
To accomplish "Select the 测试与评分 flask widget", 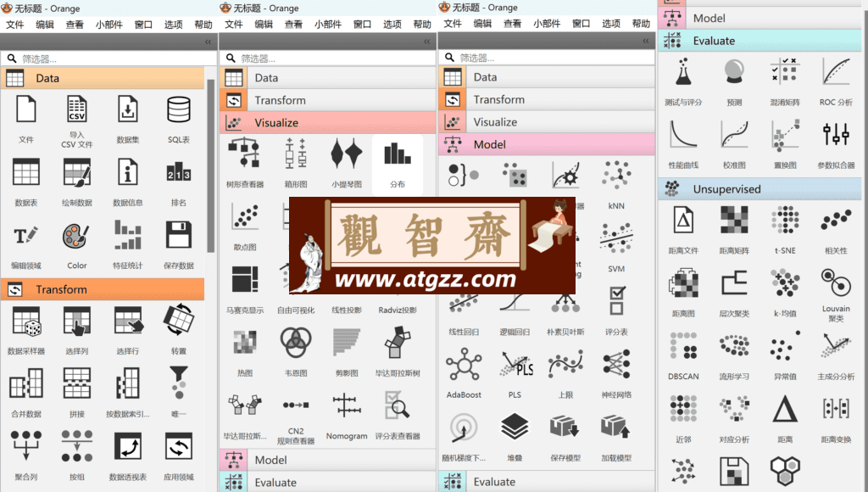I will [x=683, y=71].
